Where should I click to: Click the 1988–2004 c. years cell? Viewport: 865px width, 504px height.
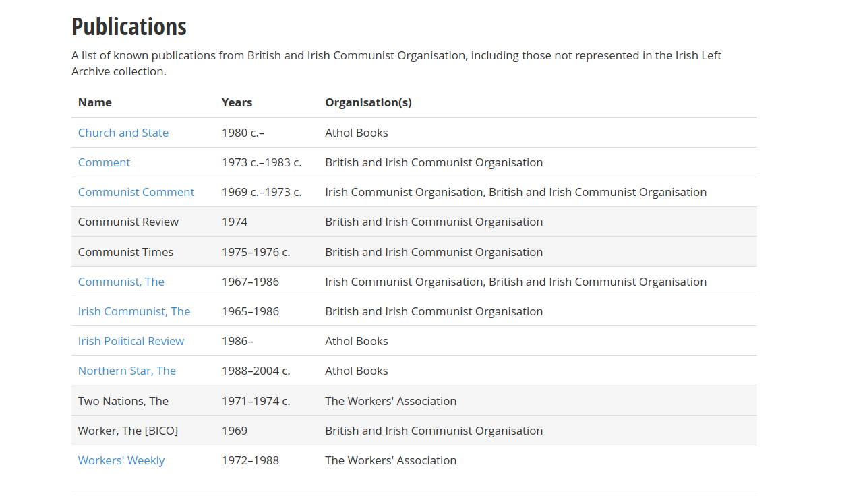[256, 371]
